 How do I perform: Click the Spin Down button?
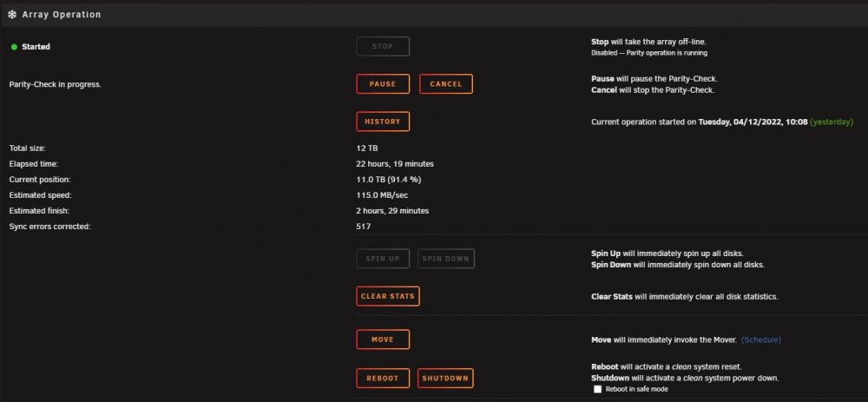[x=445, y=259]
